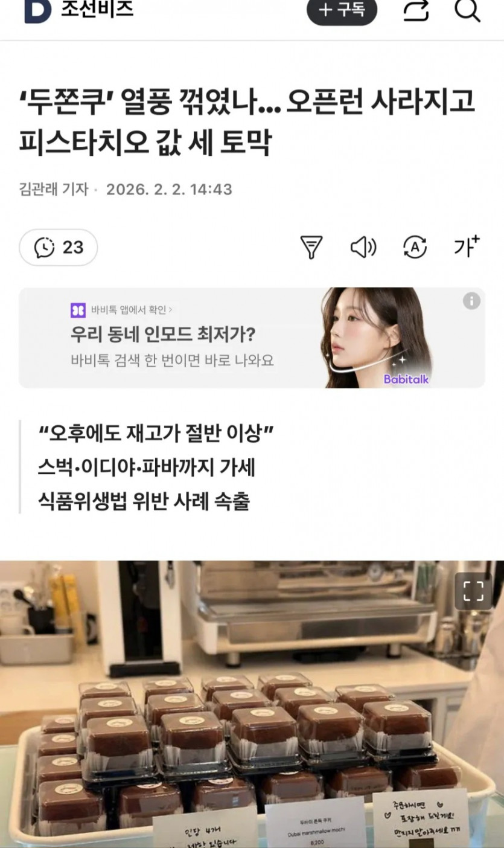Click the Dubai marshmallow mochi price card
Viewport: 504px width, 848px height.
[315, 825]
